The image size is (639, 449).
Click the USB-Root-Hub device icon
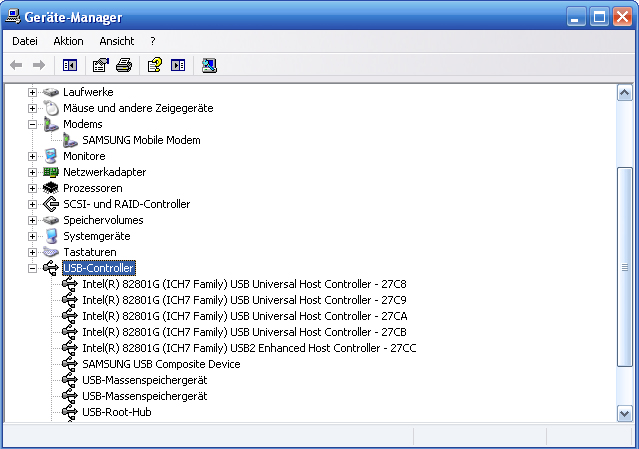[x=70, y=412]
